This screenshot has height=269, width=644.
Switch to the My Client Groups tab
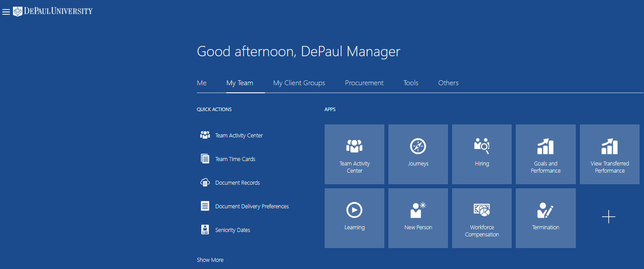click(x=299, y=83)
